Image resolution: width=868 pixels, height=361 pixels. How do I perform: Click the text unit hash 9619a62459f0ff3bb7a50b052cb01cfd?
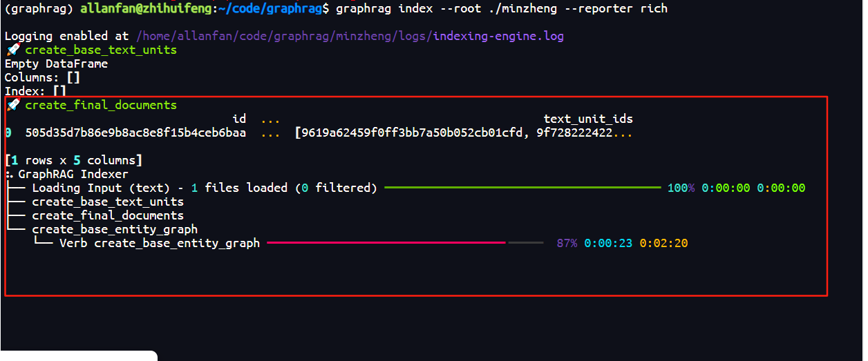pyautogui.click(x=412, y=133)
